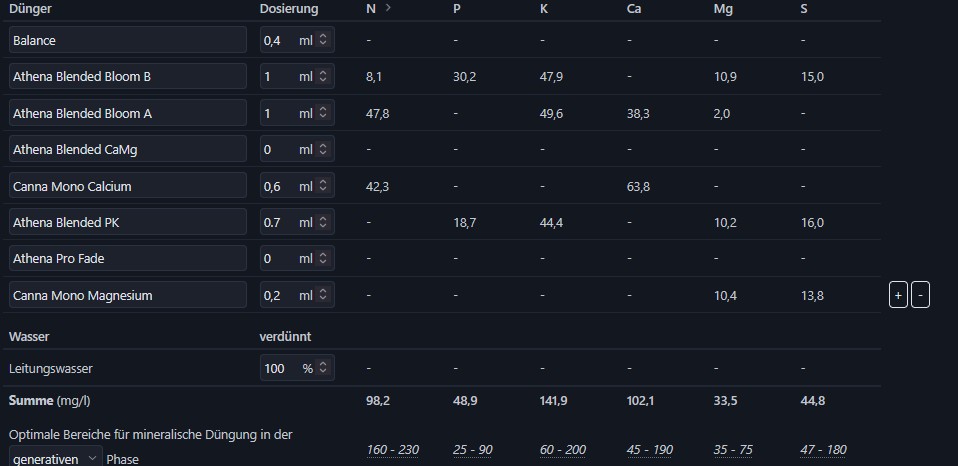The image size is (958, 466).
Task: Adjust Canna Mono Calcium dosage stepper
Action: click(323, 186)
